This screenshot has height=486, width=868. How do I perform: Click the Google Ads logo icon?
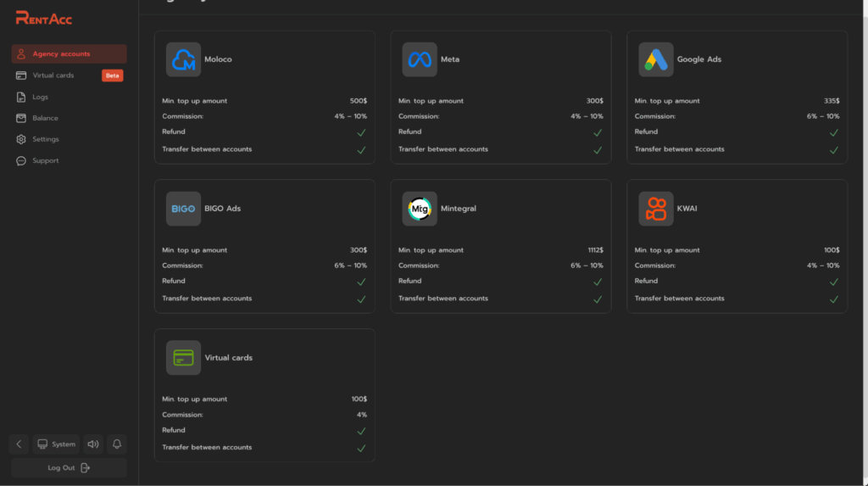pos(656,59)
